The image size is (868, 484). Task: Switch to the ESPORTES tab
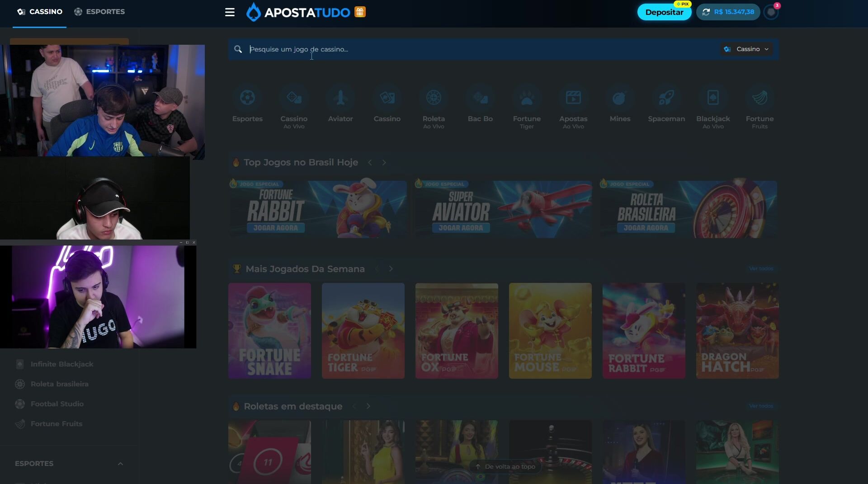click(99, 12)
